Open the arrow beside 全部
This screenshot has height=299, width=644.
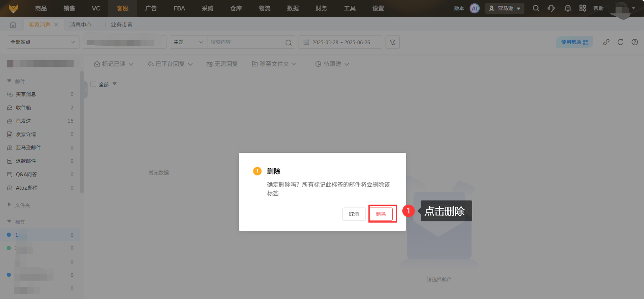tap(115, 84)
